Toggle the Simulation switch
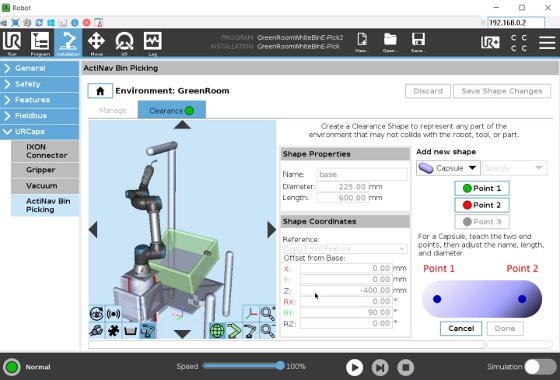Image resolution: width=560 pixels, height=380 pixels. tap(540, 367)
